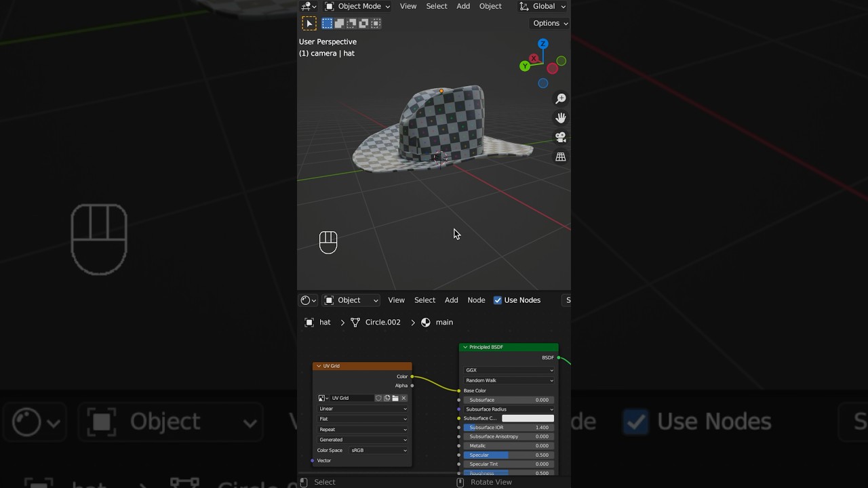Toggle the Use Nodes checkbox
Viewport: 868px width, 488px height.
[x=498, y=300]
